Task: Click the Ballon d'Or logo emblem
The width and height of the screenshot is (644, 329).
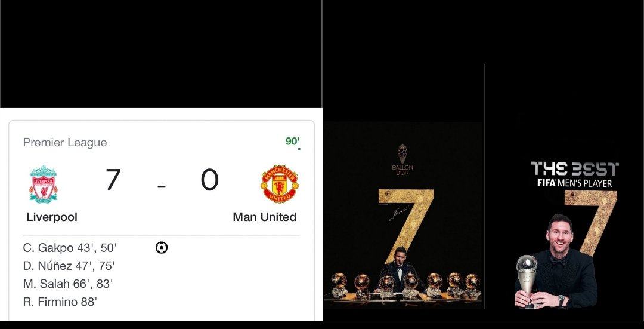Action: (x=402, y=159)
